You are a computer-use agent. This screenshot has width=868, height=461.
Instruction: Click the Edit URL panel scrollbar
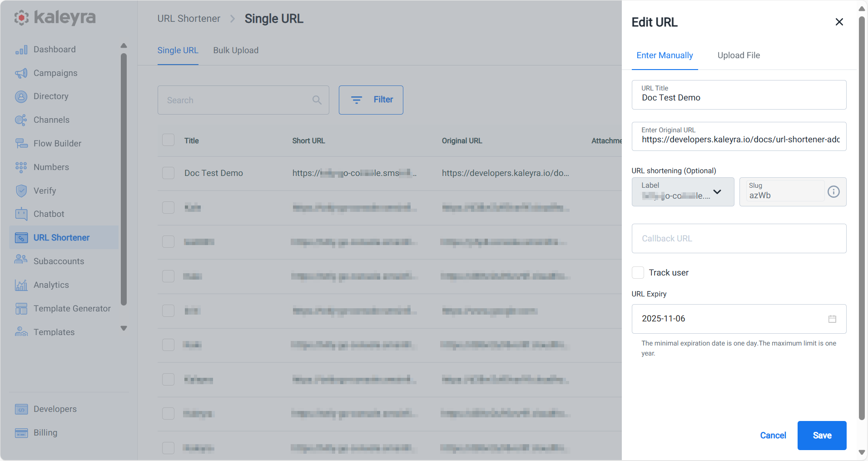coord(862,218)
